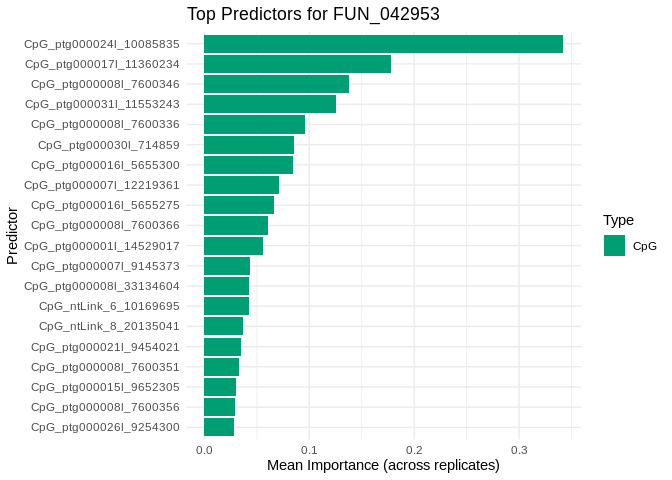Click the bar for CpG_ptg000024l_10085835

383,44
